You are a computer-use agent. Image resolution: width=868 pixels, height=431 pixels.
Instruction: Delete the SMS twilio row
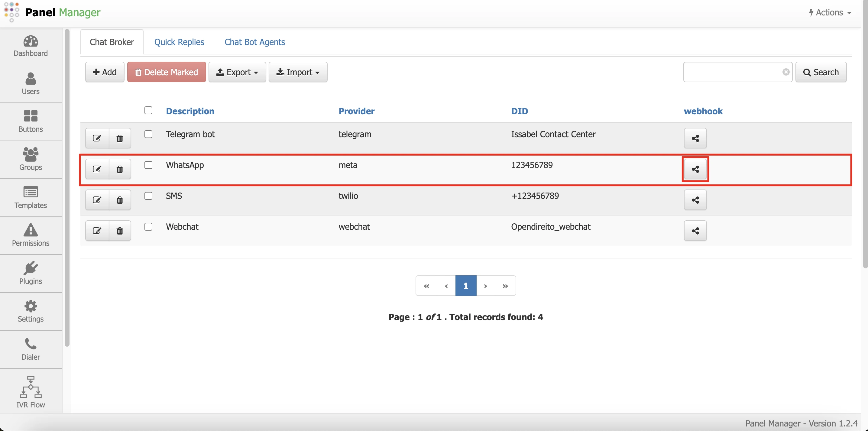click(120, 200)
